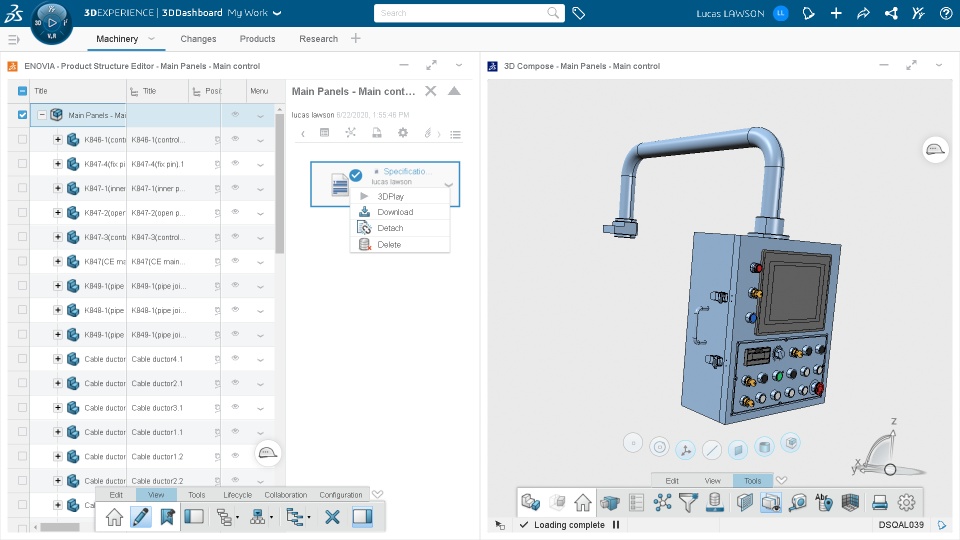The height and width of the screenshot is (540, 960).
Task: Toggle visibility eye for Cable ductor4.1
Action: (x=235, y=358)
